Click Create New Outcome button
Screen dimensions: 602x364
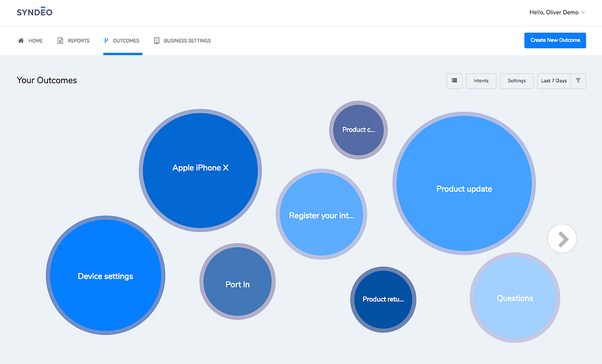coord(555,40)
